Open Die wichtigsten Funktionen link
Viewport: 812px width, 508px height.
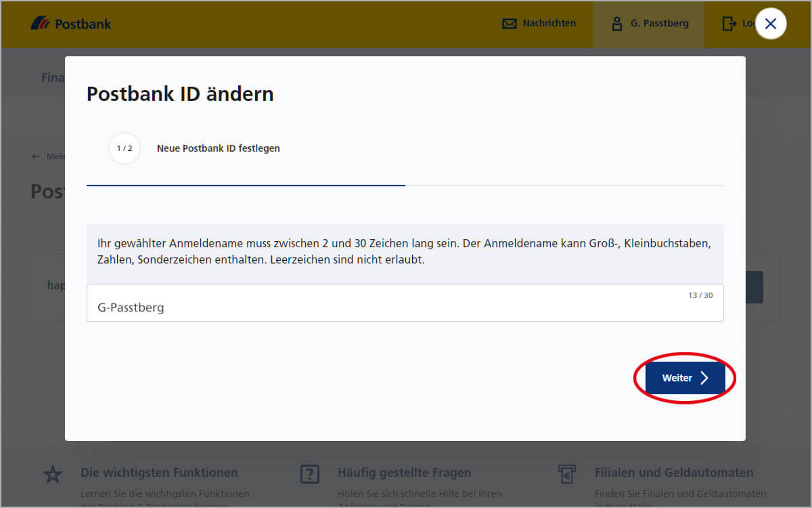(159, 472)
